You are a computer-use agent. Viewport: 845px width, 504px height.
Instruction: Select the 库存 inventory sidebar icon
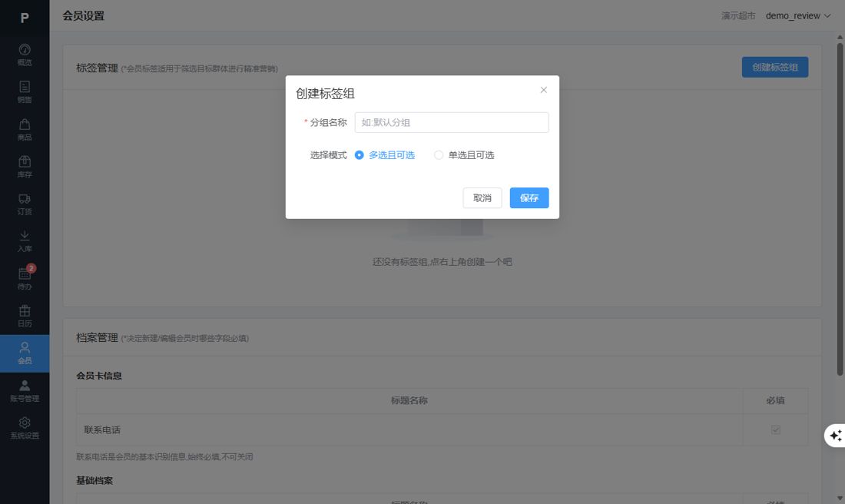coord(25,167)
